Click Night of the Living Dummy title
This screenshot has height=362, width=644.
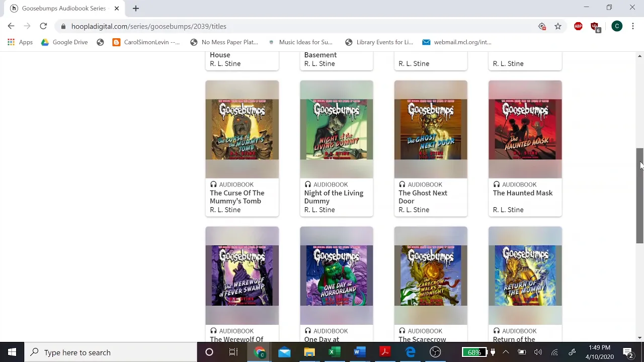click(334, 197)
